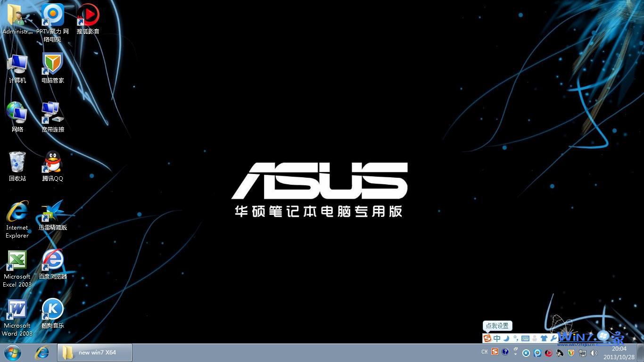Launch 腾讯QQ from the desktop
644x362 pixels.
[52, 163]
